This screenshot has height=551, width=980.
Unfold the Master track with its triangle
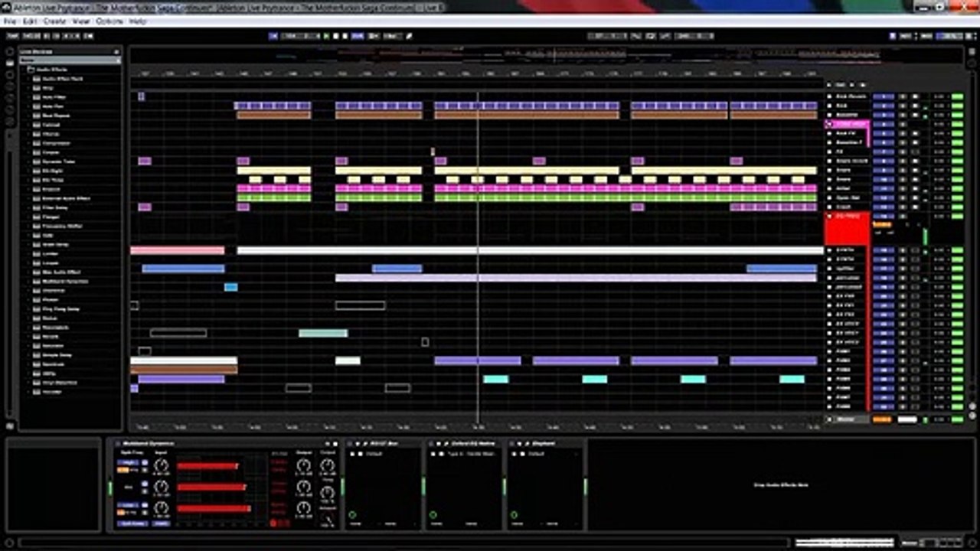click(x=830, y=419)
